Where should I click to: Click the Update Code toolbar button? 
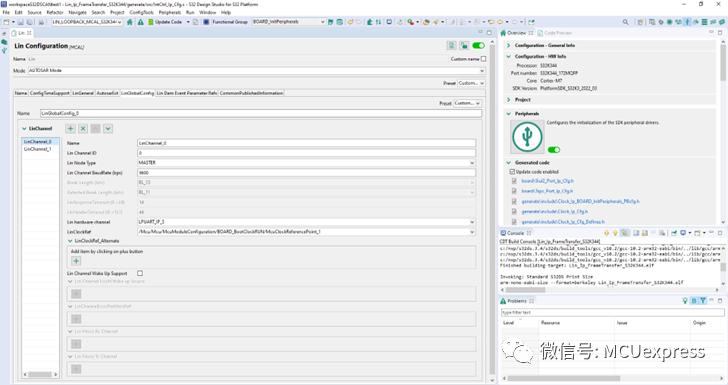pyautogui.click(x=165, y=22)
